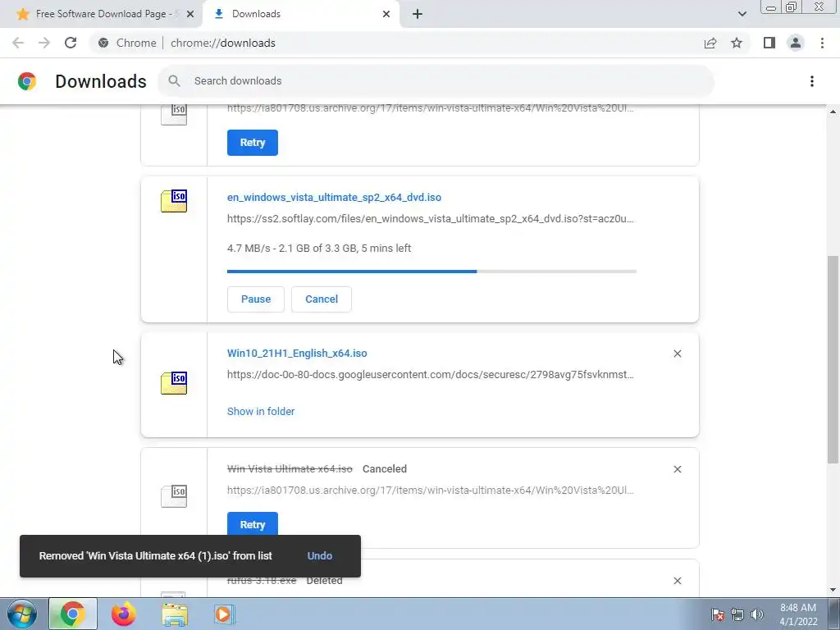Bookmark this tab with star icon
The image size is (840, 630).
737,43
